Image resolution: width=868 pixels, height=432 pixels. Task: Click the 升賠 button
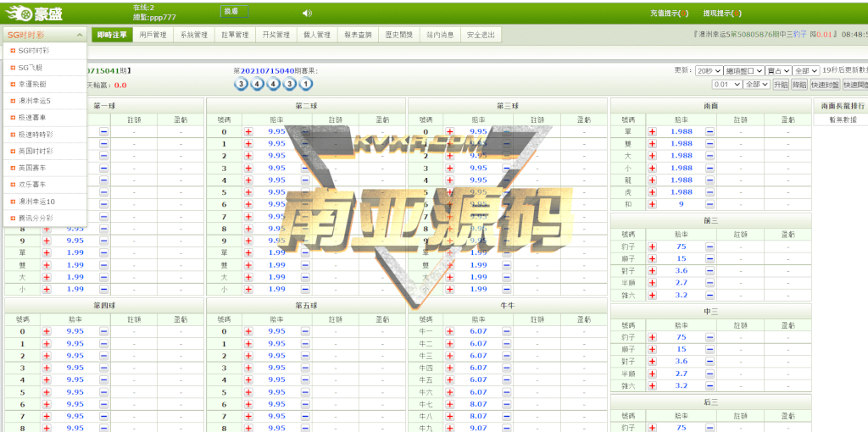coord(781,85)
